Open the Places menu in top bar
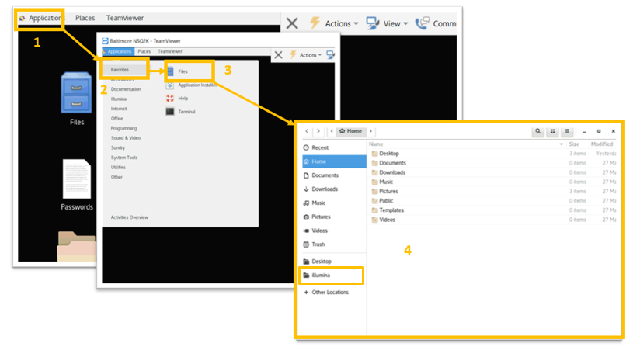633x364 pixels. [x=85, y=18]
